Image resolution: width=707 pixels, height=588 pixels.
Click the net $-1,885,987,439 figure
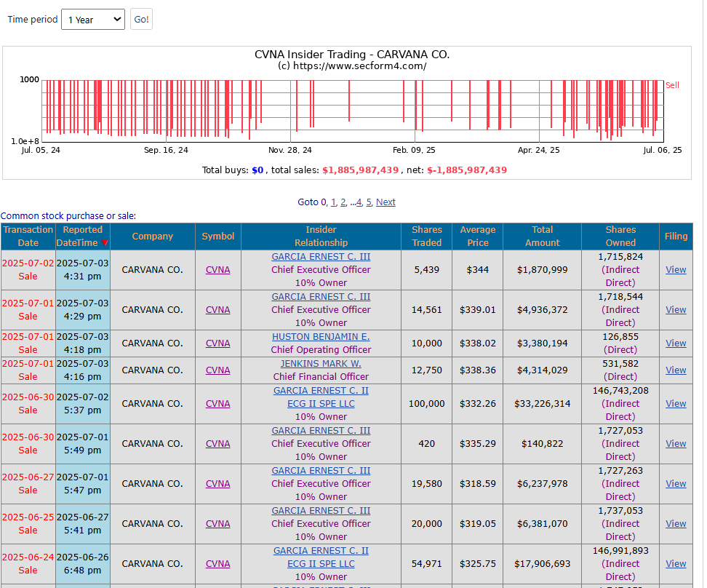click(467, 170)
